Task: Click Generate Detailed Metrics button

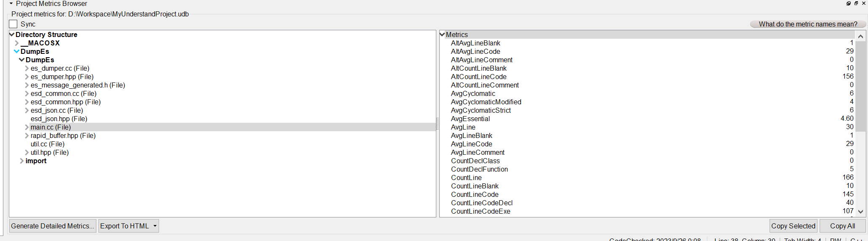Action: coord(53,226)
